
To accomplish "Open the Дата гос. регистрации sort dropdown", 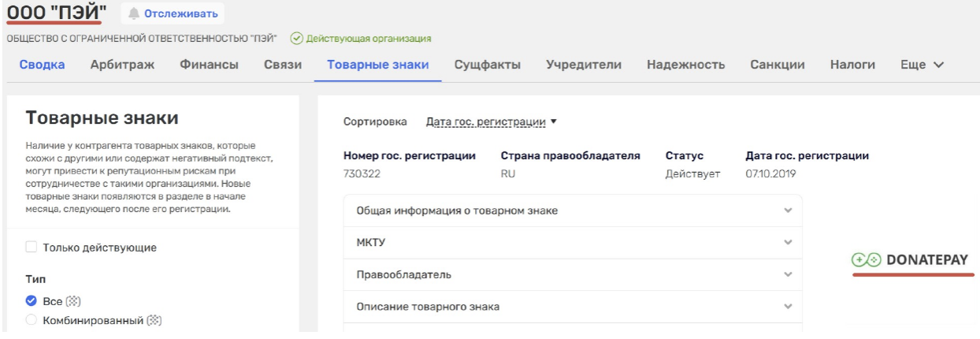I will [491, 121].
